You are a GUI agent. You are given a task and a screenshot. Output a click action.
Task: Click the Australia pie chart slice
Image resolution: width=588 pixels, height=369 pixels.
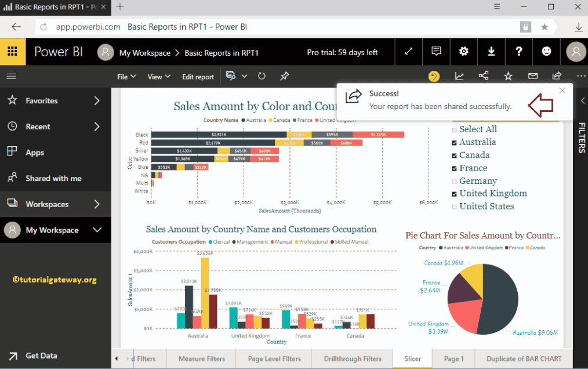pyautogui.click(x=500, y=301)
